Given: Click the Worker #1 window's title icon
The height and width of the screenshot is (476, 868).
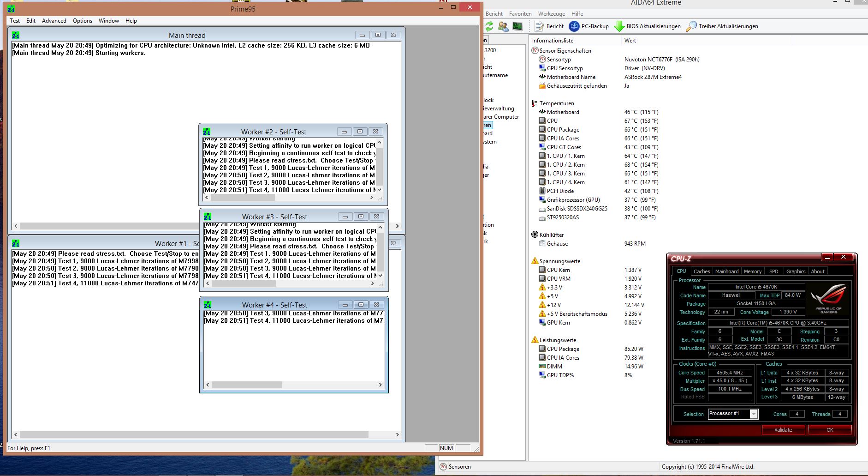Looking at the screenshot, I should coord(16,243).
